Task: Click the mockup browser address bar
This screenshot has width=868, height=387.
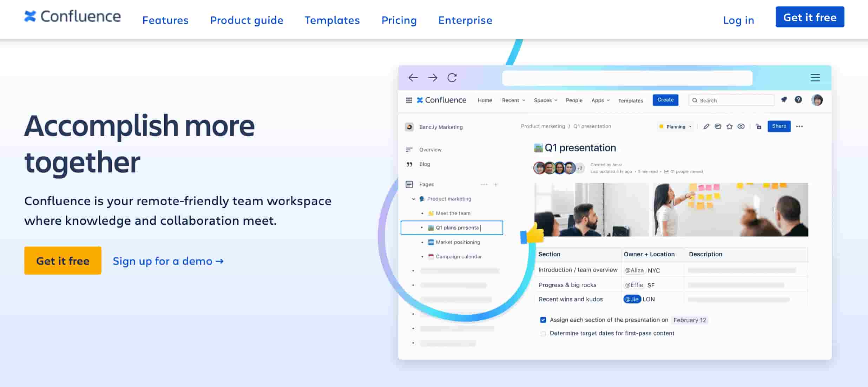Action: (627, 78)
